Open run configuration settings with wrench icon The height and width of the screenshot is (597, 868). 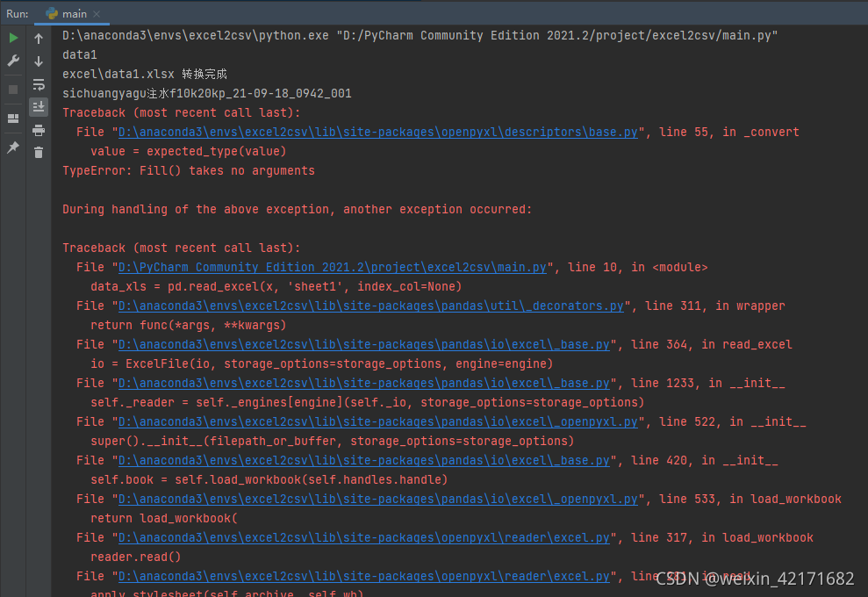[x=13, y=61]
